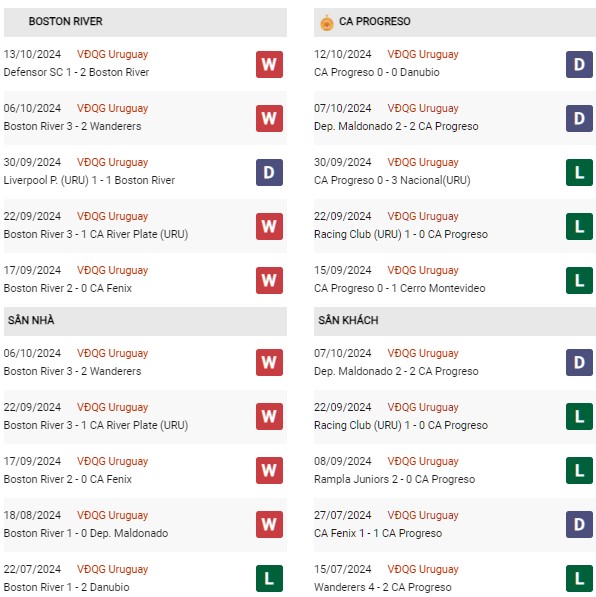Viewport: 596px width, 597px height.
Task: Click D badge for CA Progreso vs Danubio
Action: tap(579, 64)
